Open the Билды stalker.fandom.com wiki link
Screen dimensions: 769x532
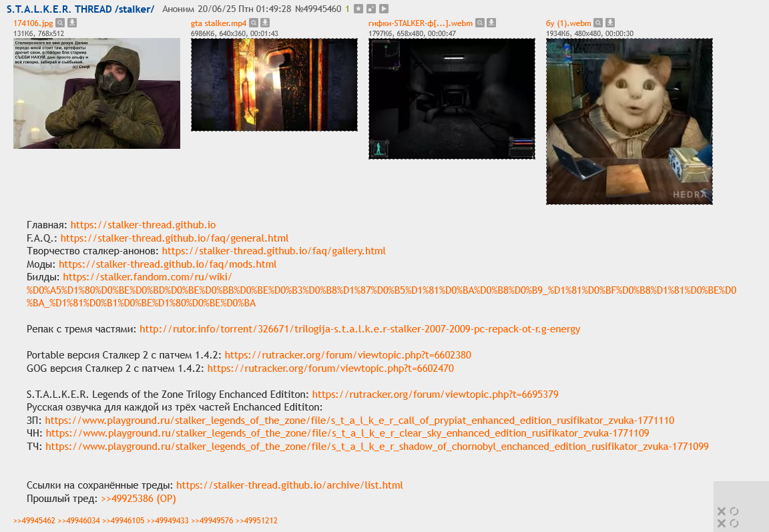tap(382, 290)
